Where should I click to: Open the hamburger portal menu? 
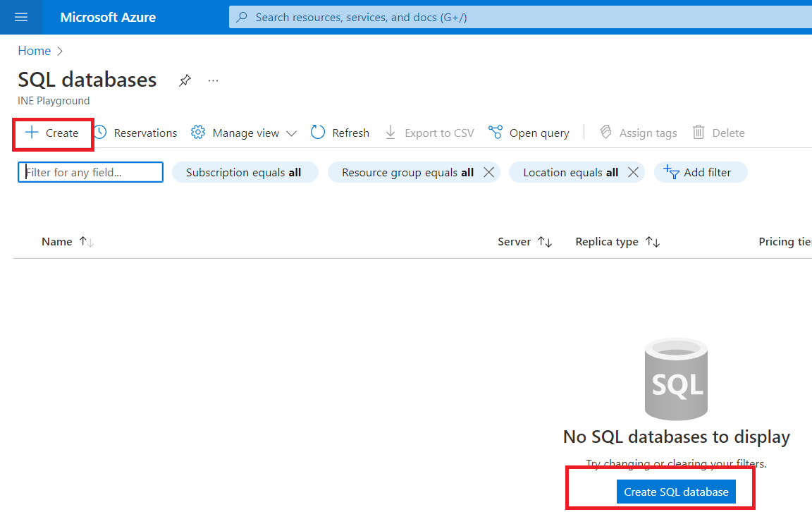pyautogui.click(x=21, y=17)
